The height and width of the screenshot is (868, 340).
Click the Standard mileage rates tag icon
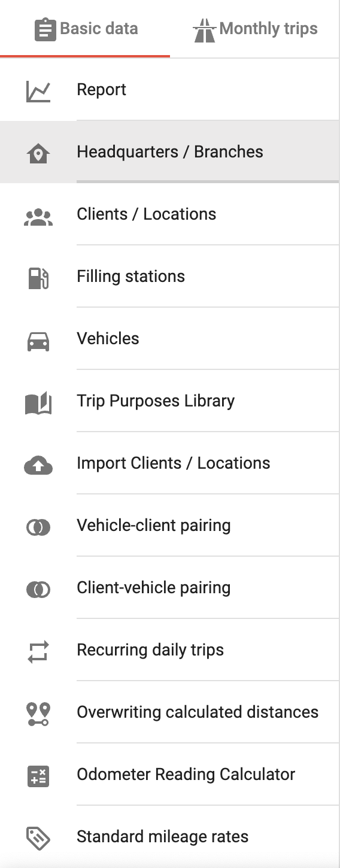(x=38, y=839)
